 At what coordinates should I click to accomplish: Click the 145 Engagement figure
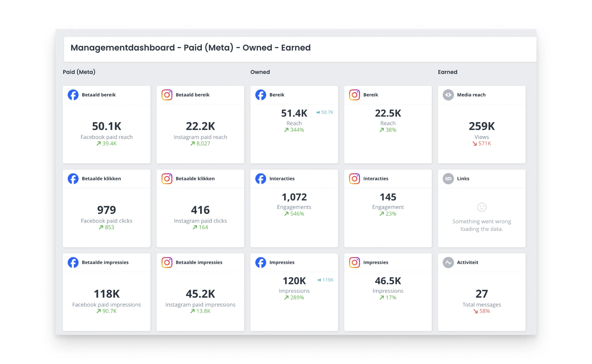coord(388,197)
